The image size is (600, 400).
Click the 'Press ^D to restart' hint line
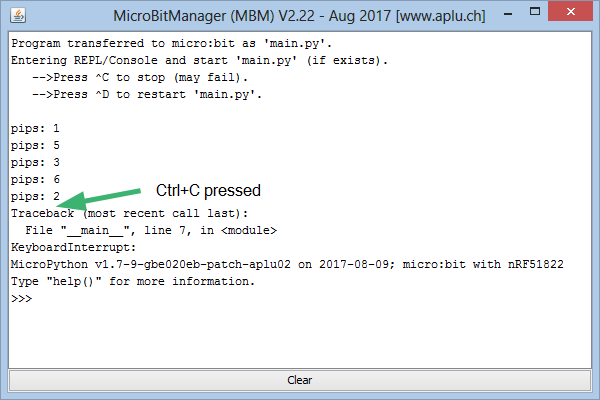click(147, 95)
